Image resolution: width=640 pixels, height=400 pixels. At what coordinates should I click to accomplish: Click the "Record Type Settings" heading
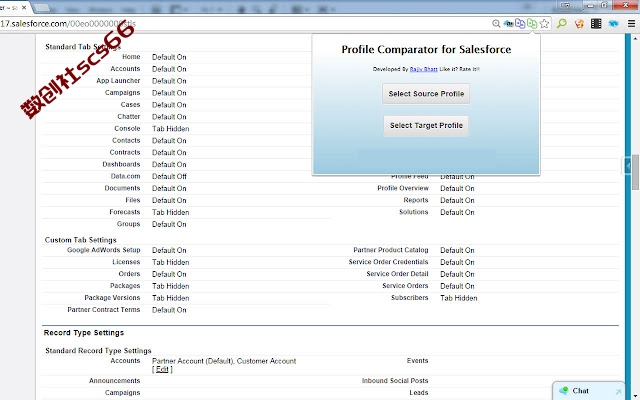pyautogui.click(x=84, y=333)
